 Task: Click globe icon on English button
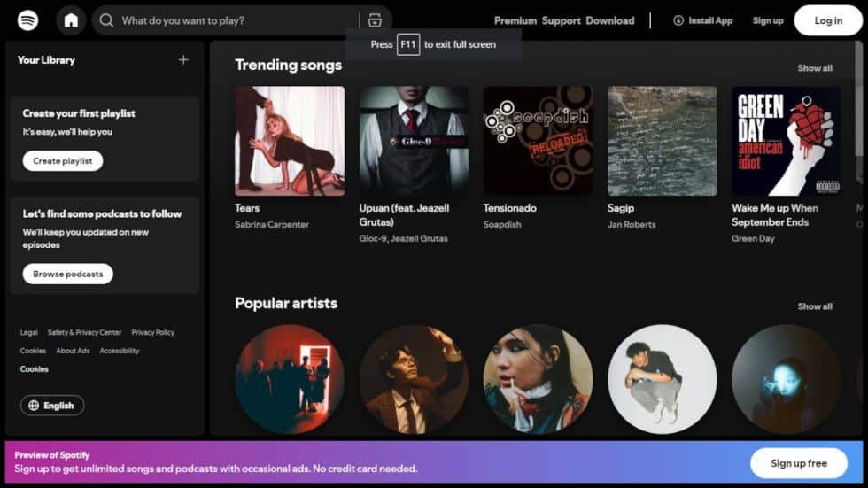click(34, 406)
